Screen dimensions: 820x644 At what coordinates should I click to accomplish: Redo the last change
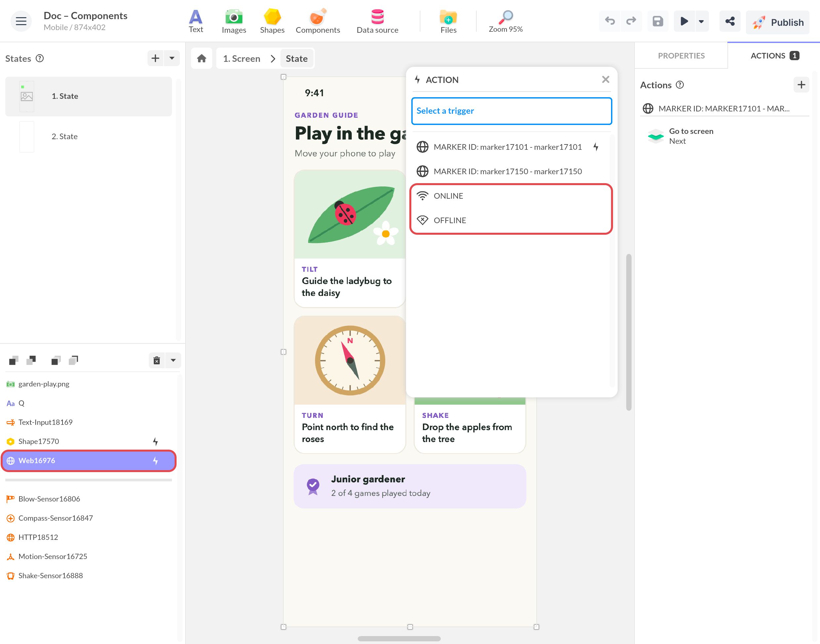pyautogui.click(x=631, y=21)
